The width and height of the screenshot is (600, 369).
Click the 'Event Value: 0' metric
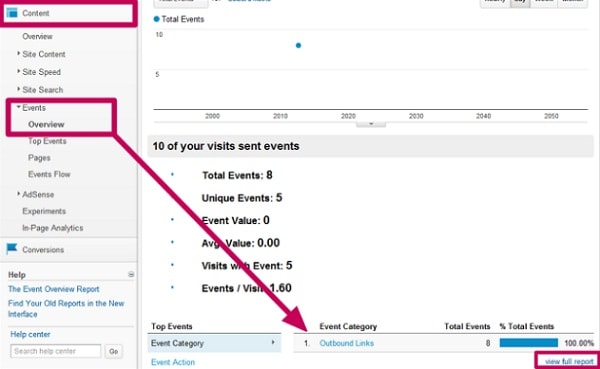235,220
